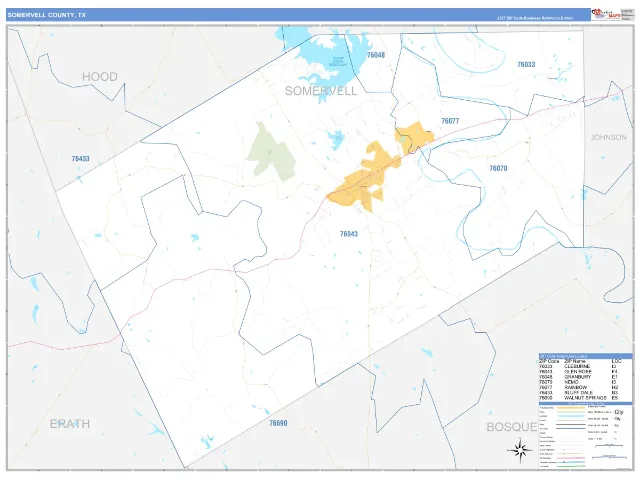Click the large orange city area

[x=365, y=178]
